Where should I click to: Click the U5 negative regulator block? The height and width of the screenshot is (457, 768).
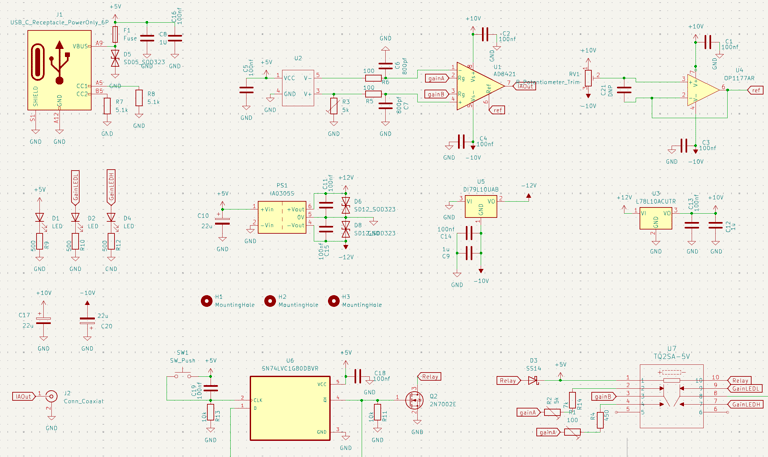(481, 207)
